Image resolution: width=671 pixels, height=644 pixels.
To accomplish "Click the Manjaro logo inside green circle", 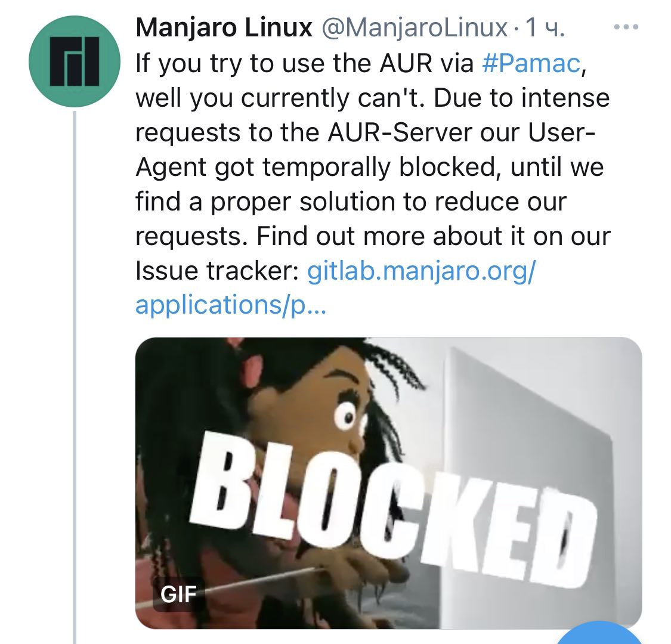I will (x=75, y=61).
